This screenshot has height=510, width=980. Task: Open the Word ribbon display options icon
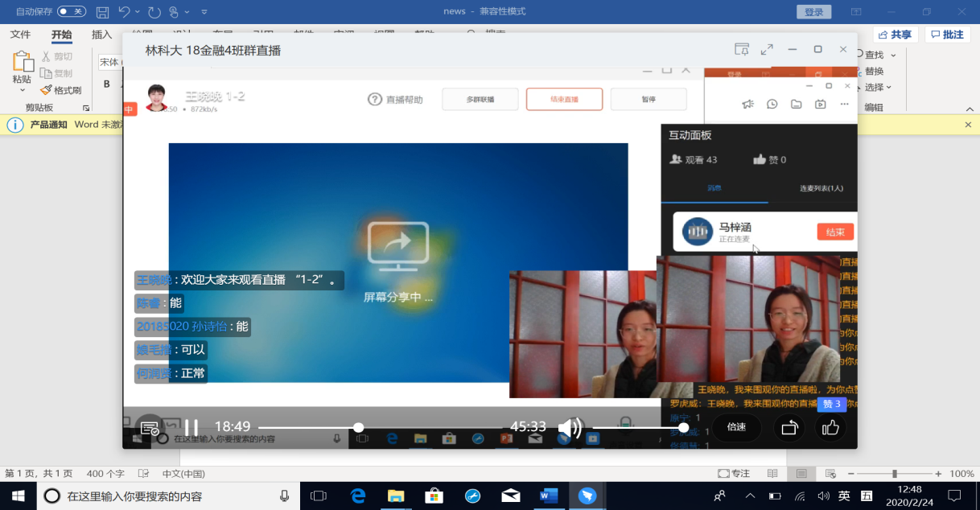point(856,12)
